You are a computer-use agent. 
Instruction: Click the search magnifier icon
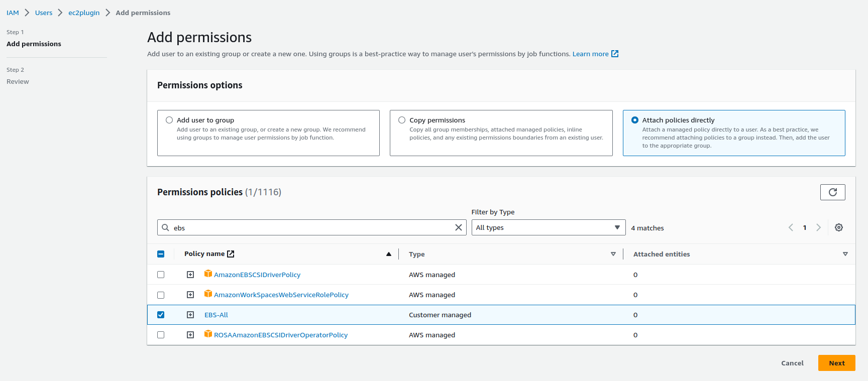pyautogui.click(x=165, y=227)
